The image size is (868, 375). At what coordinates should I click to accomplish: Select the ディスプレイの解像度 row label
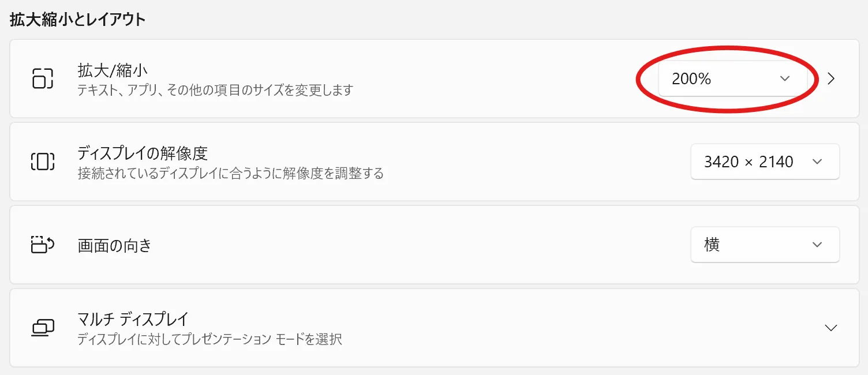(x=143, y=153)
